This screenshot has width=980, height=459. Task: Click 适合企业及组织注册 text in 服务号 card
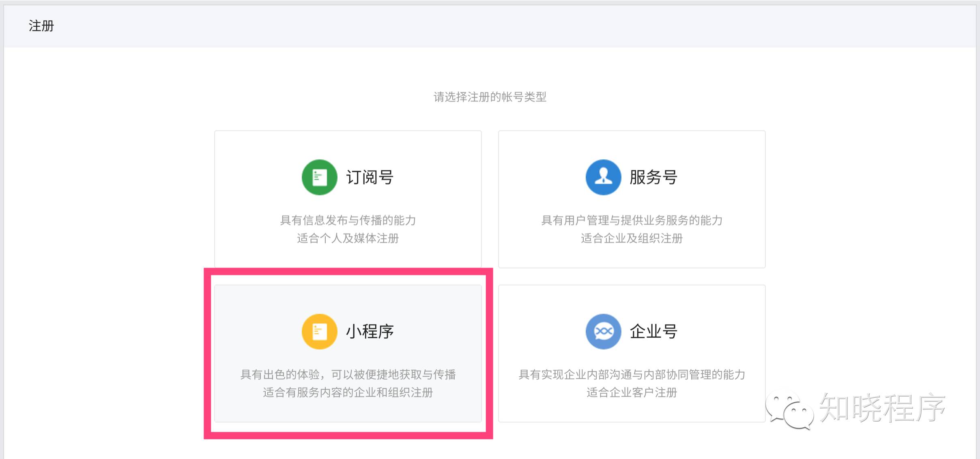pos(632,238)
